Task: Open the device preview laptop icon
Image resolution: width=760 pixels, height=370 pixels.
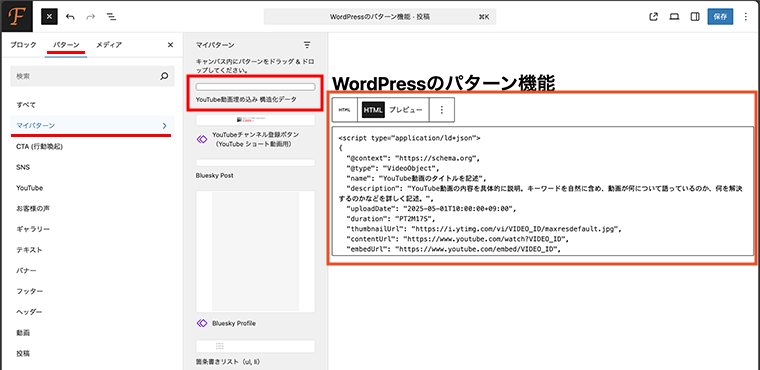Action: [x=674, y=16]
